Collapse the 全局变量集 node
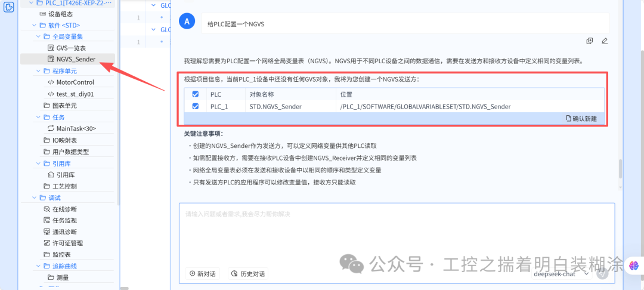The width and height of the screenshot is (644, 290). [39, 36]
